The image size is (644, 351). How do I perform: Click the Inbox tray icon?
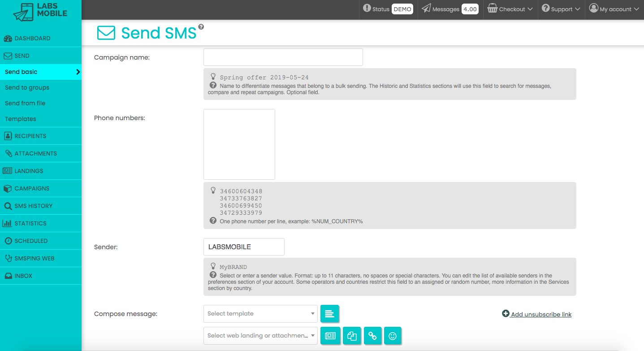[8, 276]
